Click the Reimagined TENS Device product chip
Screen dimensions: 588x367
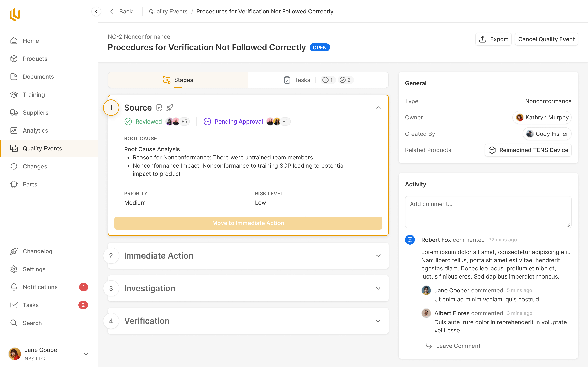pyautogui.click(x=528, y=150)
